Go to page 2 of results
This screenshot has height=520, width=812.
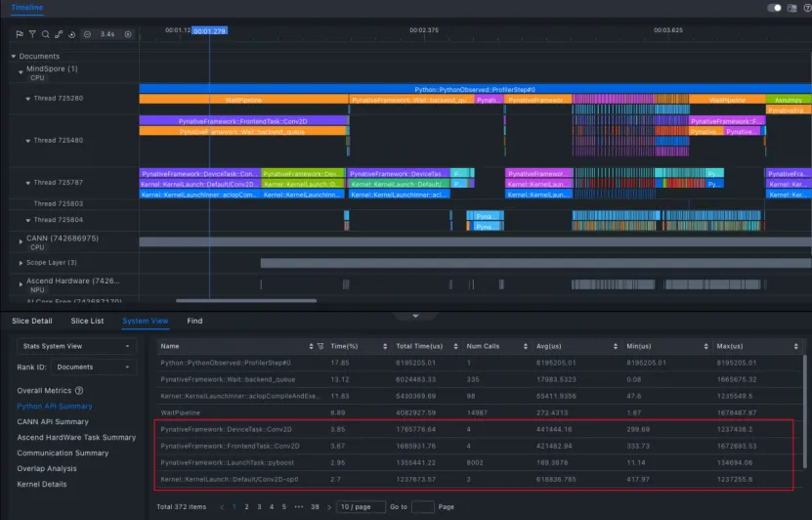247,507
